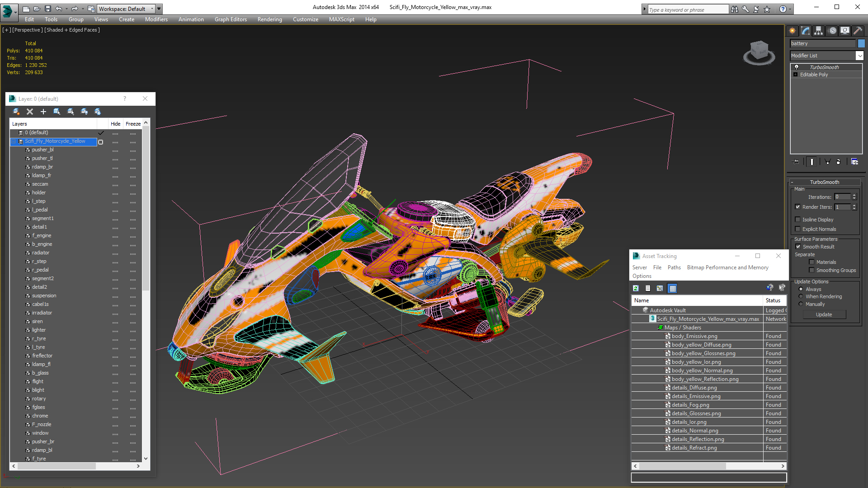Viewport: 868px width, 488px height.
Task: Enable Isoline Display checkbox
Action: (798, 220)
